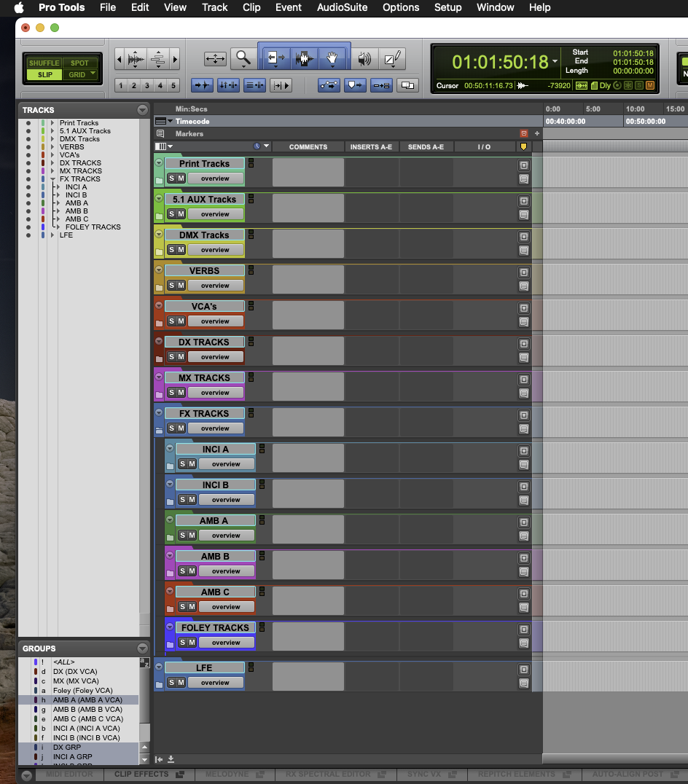Solo the FOLEY TRACKS folder
The image size is (688, 784).
182,642
